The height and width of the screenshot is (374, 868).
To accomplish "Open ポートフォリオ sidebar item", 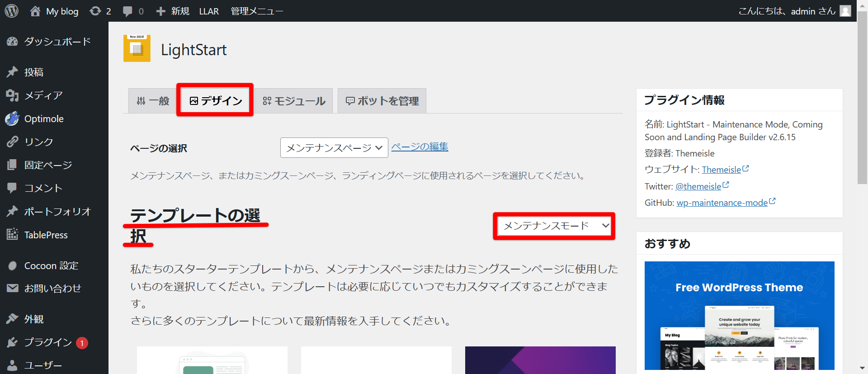I will click(54, 212).
